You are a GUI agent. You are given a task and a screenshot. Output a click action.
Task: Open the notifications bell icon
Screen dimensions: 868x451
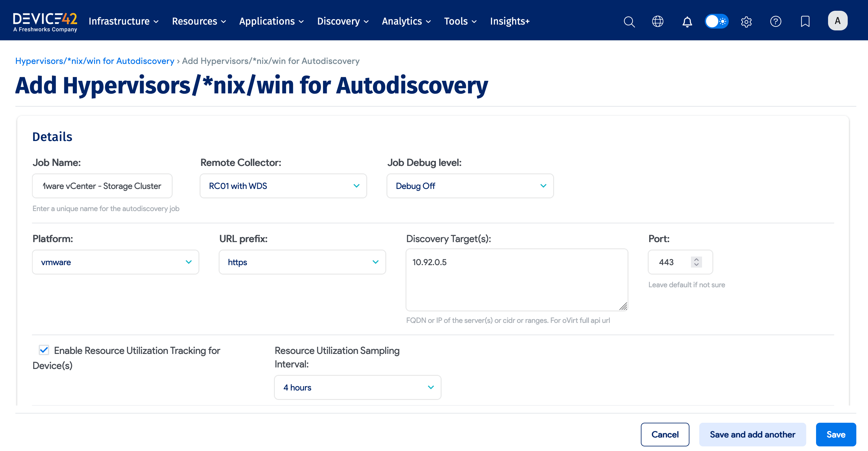coord(687,21)
